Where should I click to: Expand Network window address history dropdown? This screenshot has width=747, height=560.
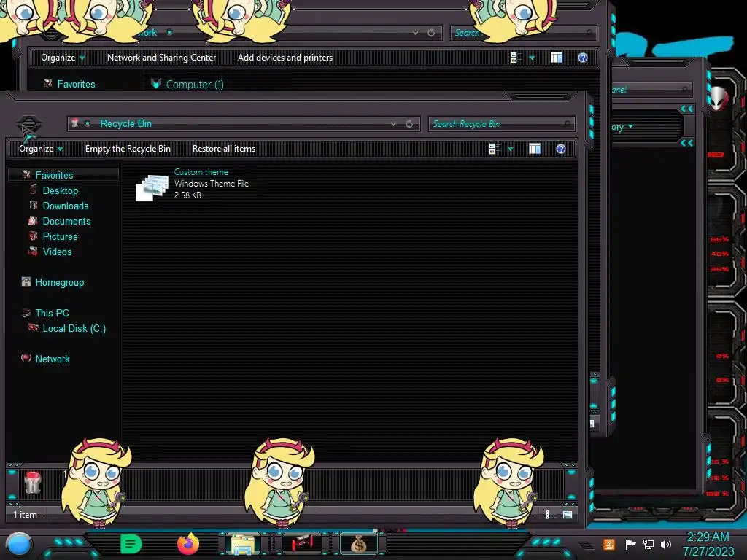[415, 32]
